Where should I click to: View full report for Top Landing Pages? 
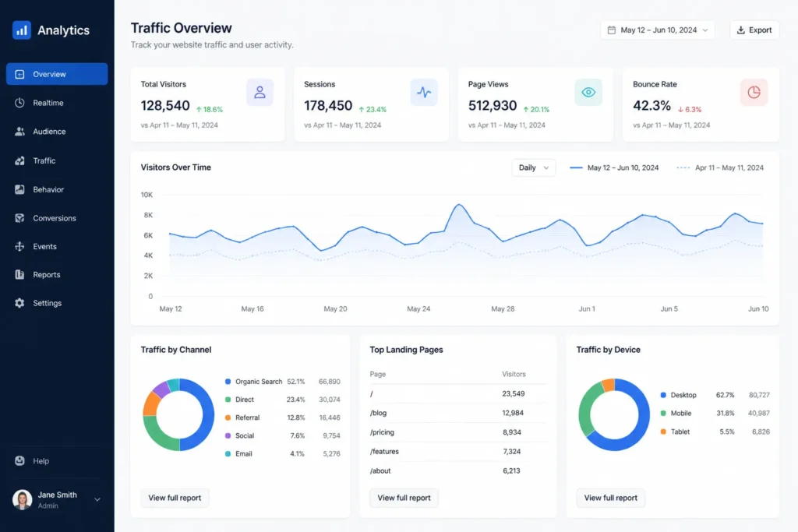pos(404,498)
